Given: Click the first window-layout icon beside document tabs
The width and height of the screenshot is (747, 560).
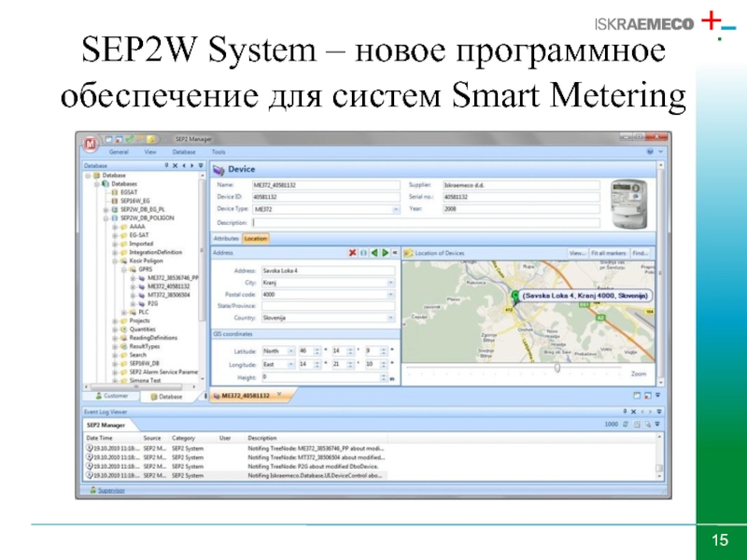Looking at the screenshot, I should coord(637,395).
